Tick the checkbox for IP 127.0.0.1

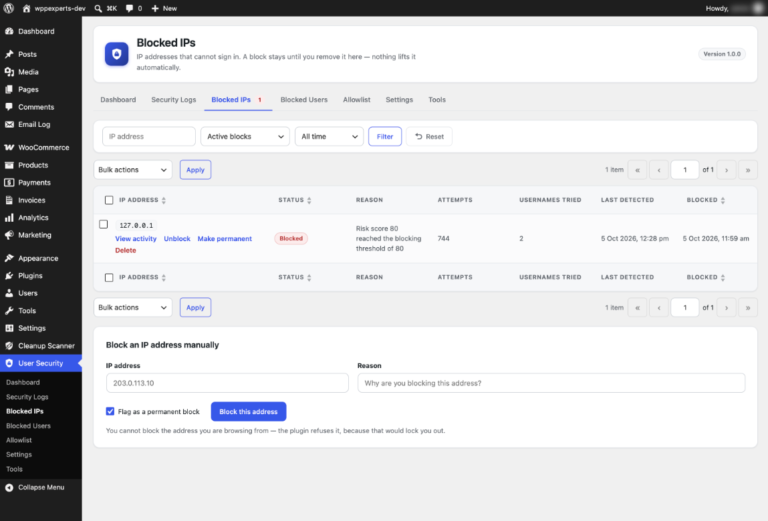103,224
